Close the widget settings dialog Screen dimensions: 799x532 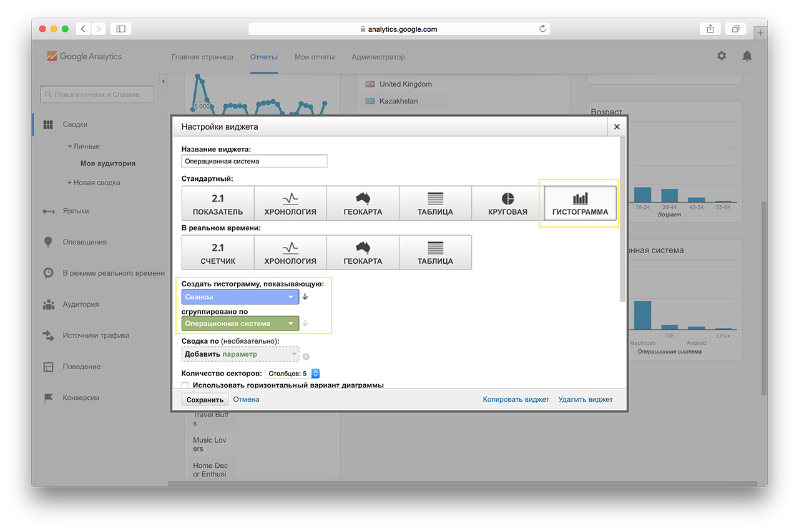pos(617,127)
